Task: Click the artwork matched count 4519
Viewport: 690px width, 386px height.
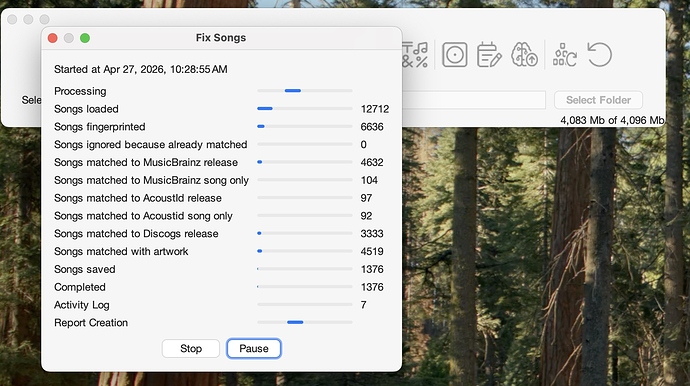Action: coord(372,251)
